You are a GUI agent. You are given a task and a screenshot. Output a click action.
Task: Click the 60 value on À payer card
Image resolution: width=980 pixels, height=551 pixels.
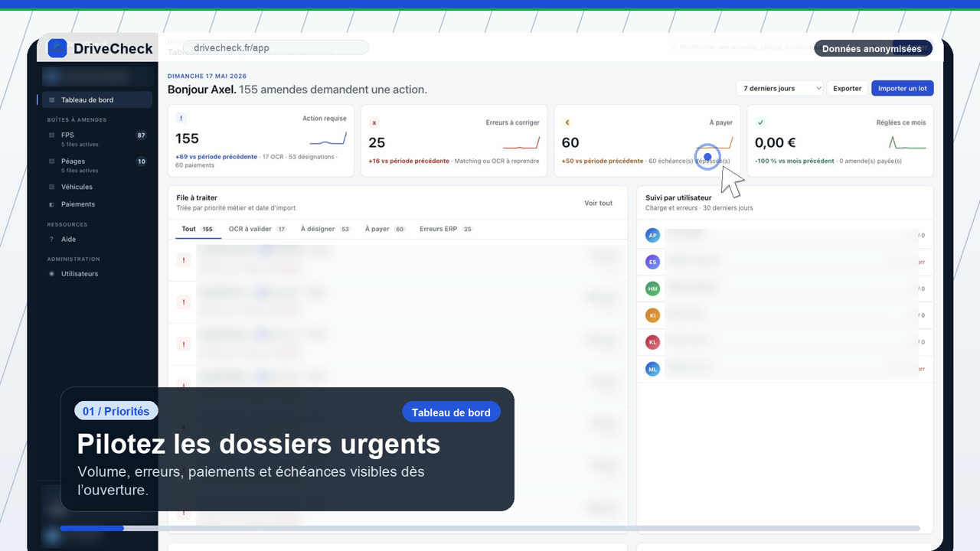(570, 142)
